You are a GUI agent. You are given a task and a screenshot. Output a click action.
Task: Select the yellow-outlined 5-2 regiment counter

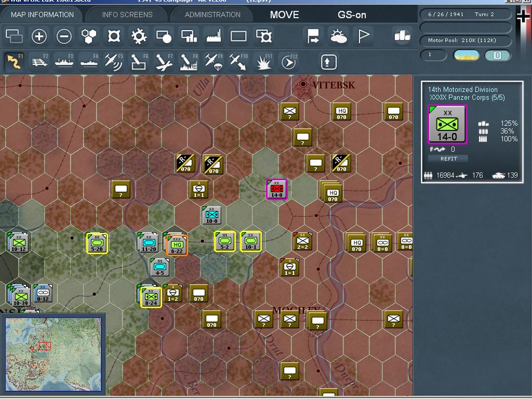pyautogui.click(x=224, y=241)
